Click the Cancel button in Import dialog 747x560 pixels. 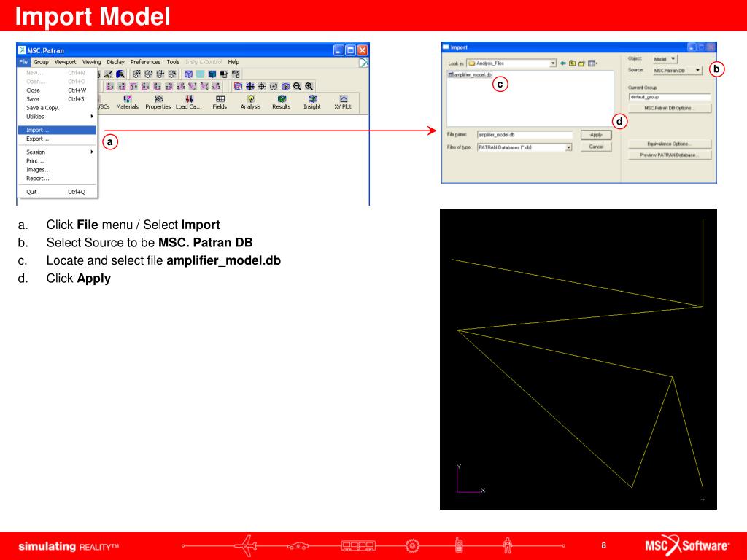point(596,147)
